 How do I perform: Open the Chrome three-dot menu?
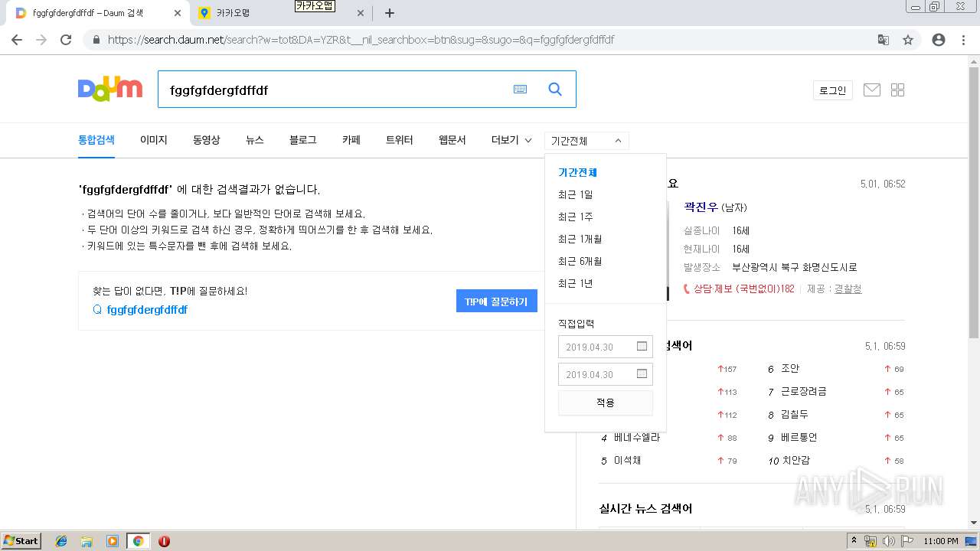click(x=963, y=40)
